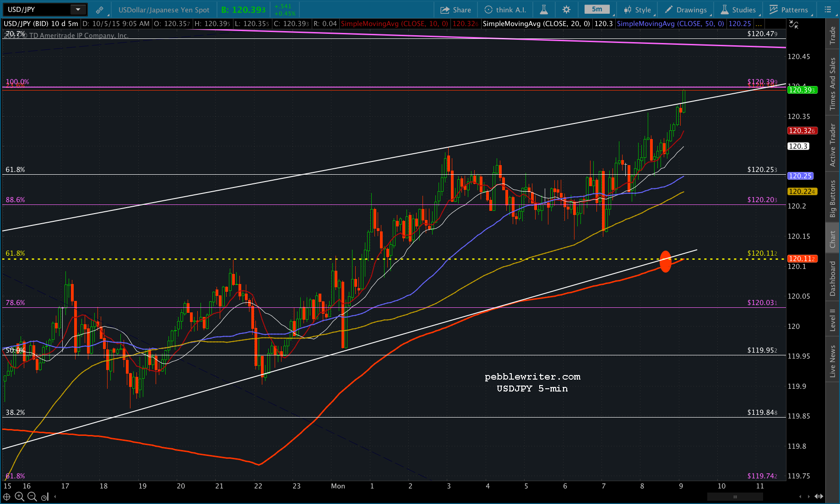Open the list menu icon at top right
Image resolution: width=840 pixels, height=504 pixels.
click(828, 10)
